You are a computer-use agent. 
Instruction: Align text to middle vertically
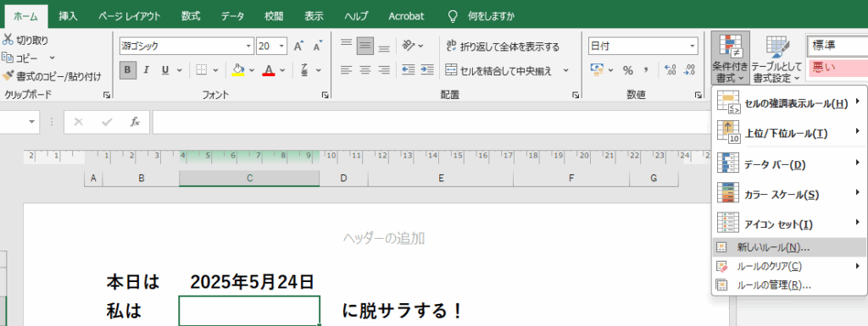(365, 46)
